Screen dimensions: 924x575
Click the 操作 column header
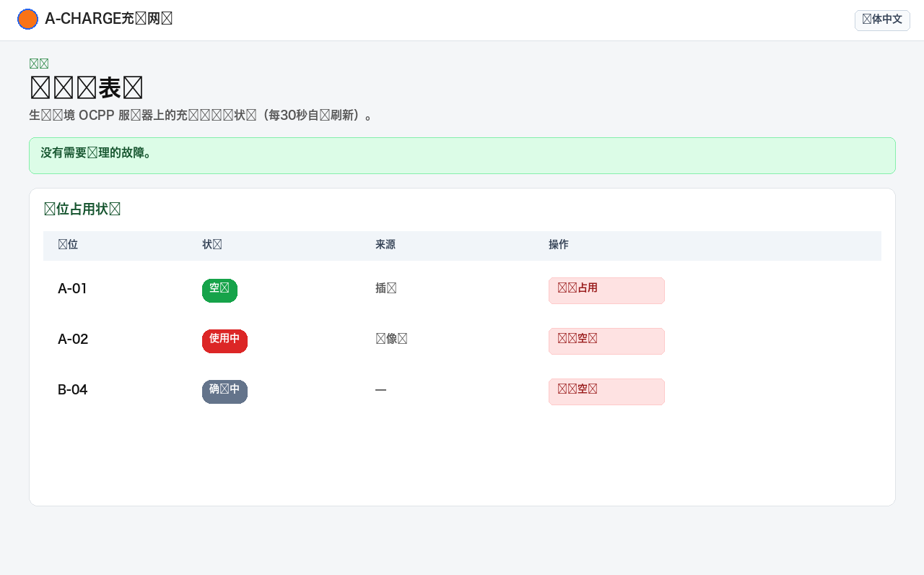(559, 245)
